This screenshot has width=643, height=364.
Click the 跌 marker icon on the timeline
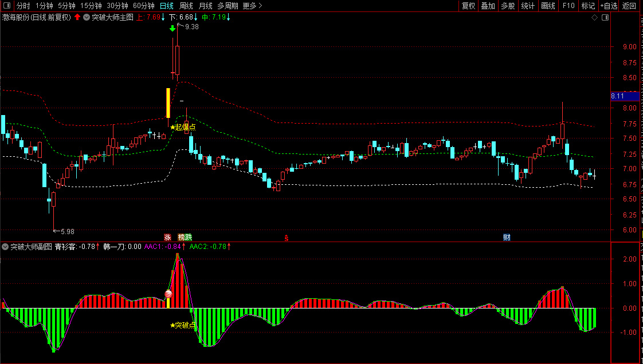point(188,237)
